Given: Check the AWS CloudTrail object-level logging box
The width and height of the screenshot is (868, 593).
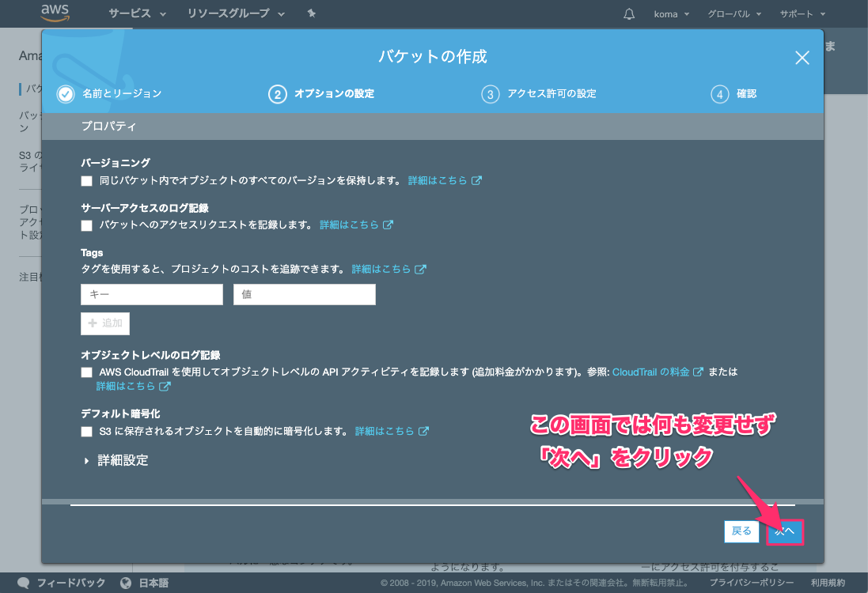Looking at the screenshot, I should (x=87, y=372).
